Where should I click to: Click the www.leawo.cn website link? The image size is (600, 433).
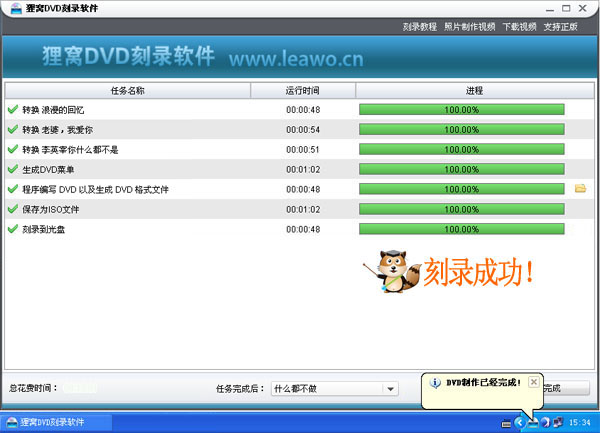(x=296, y=59)
